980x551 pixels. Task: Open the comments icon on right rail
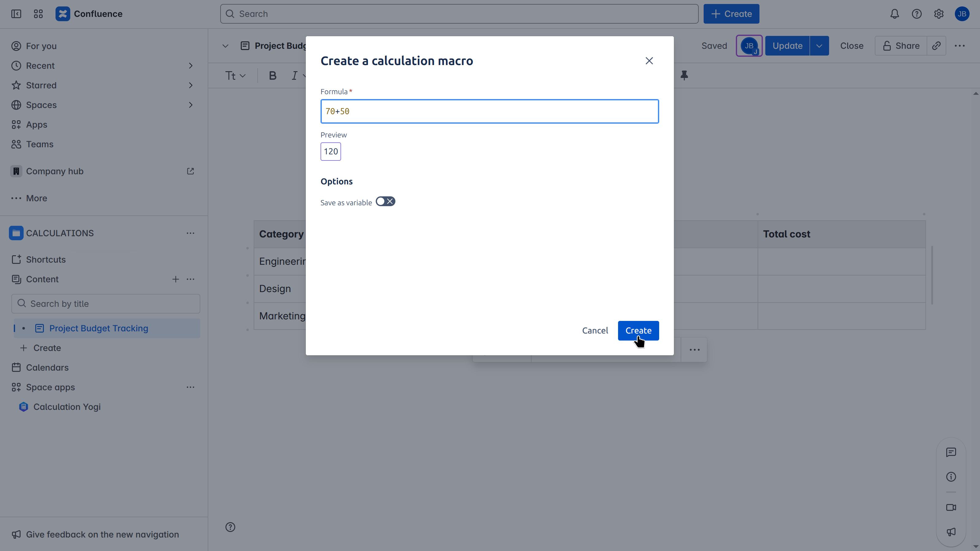(x=951, y=452)
